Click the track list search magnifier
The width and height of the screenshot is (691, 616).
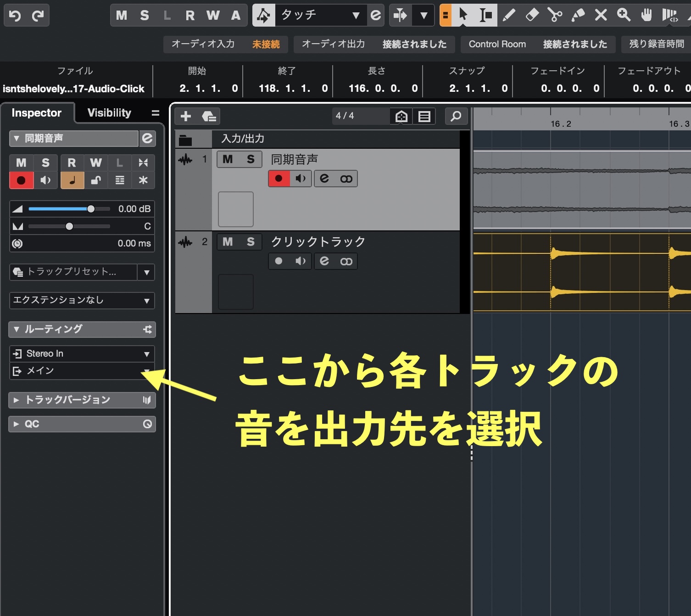pyautogui.click(x=456, y=116)
